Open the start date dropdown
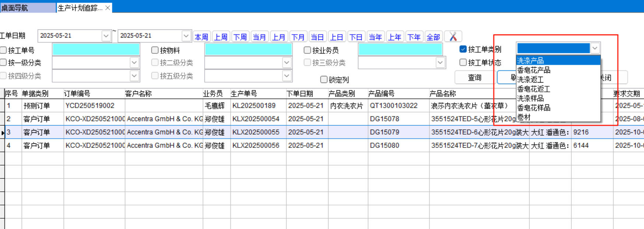This screenshot has height=229, width=644. coord(106,36)
